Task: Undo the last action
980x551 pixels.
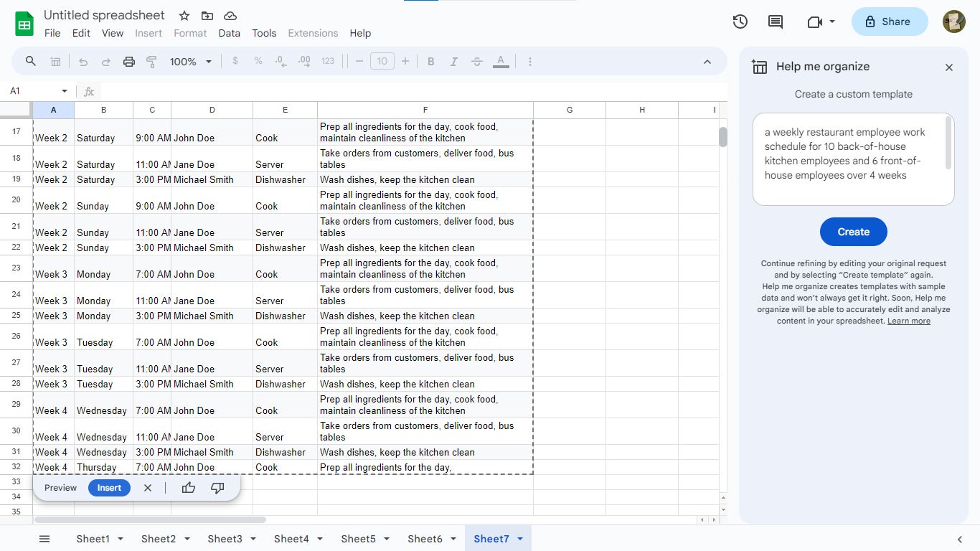Action: [83, 62]
